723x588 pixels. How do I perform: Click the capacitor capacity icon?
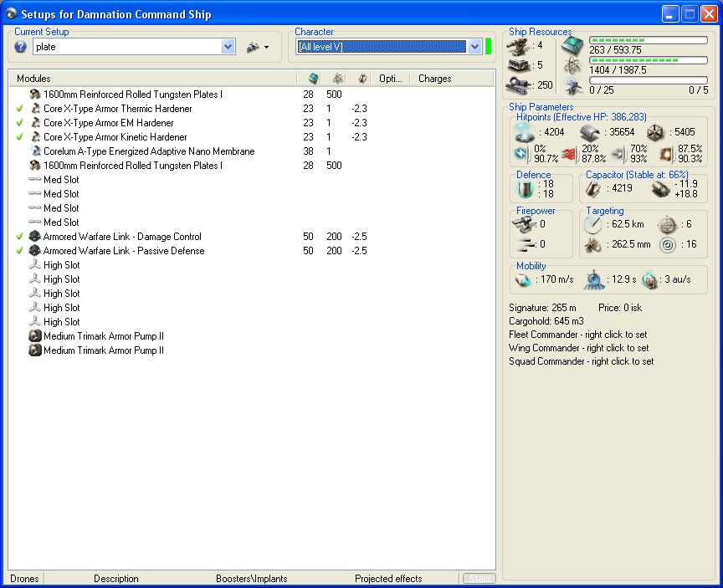click(x=593, y=189)
